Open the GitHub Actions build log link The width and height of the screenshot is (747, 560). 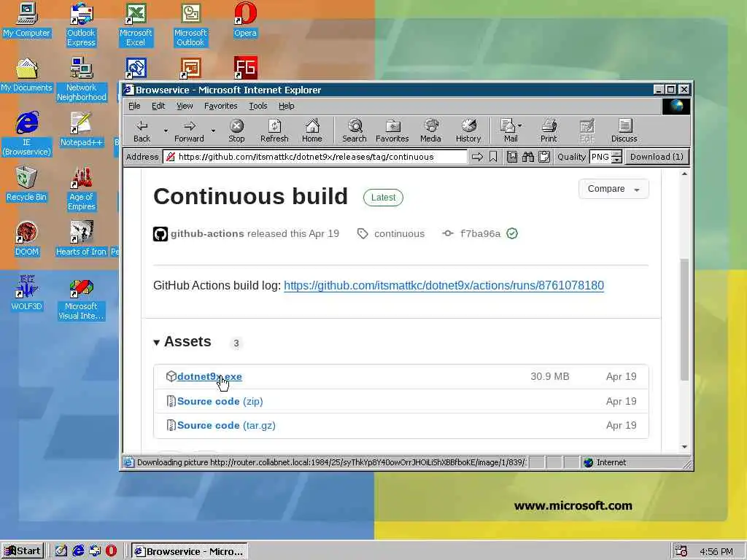(444, 285)
